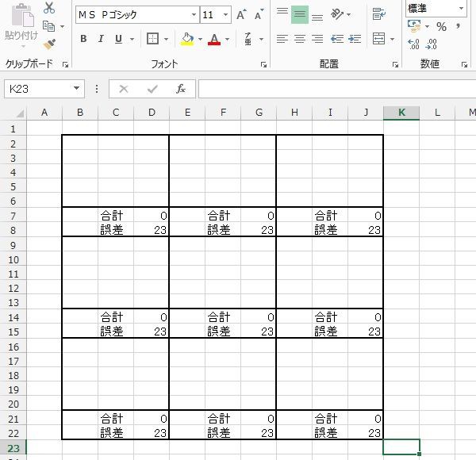The height and width of the screenshot is (460, 476).
Task: Select cell I15 containing 誤差
Action: 330,332
